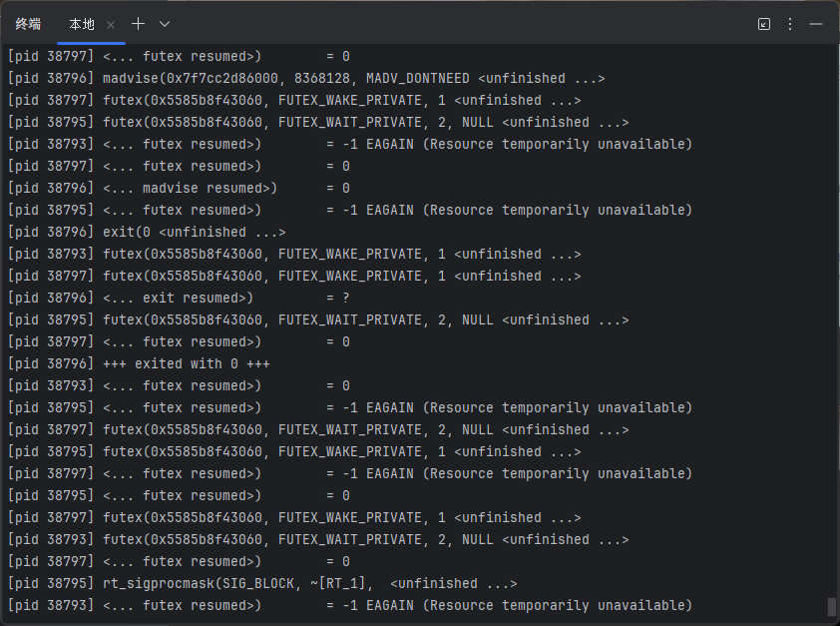
Task: Click the rt_sigprocmask SIG_BLOCK line
Action: (309, 584)
